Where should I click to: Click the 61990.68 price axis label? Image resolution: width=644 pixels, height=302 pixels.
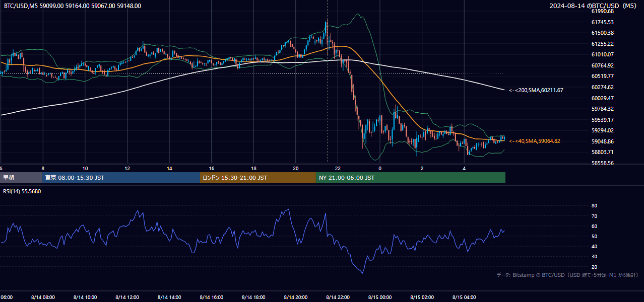[x=602, y=11]
